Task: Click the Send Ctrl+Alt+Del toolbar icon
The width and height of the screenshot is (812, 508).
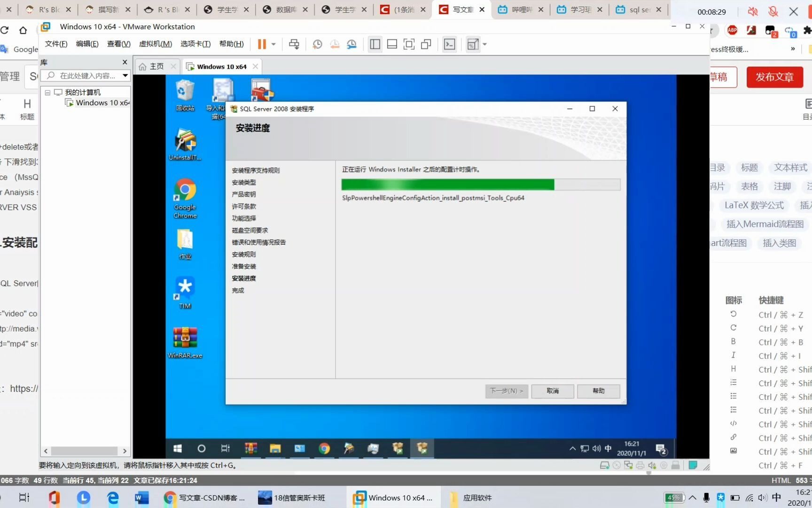Action: [294, 44]
